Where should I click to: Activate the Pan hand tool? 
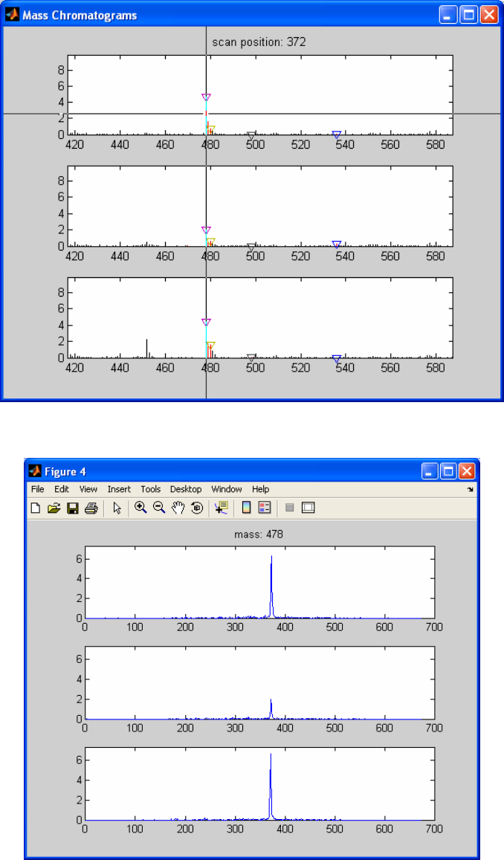178,508
